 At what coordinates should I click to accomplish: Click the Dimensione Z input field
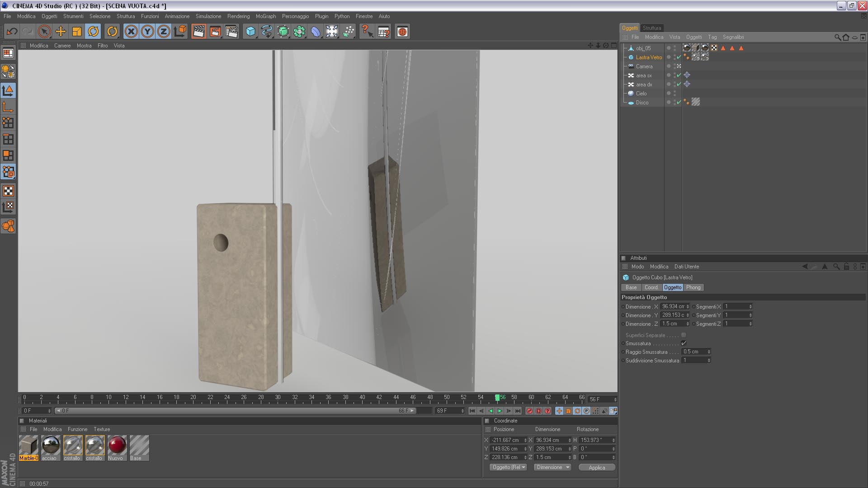[673, 324]
